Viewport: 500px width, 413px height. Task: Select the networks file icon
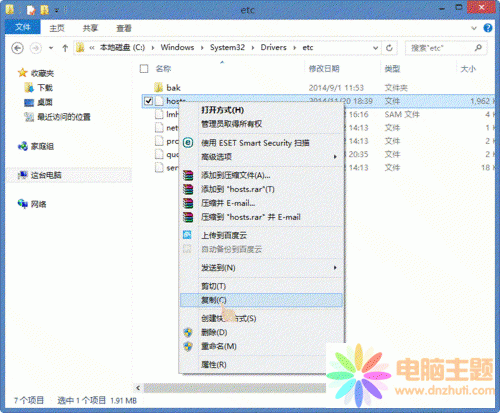point(159,128)
